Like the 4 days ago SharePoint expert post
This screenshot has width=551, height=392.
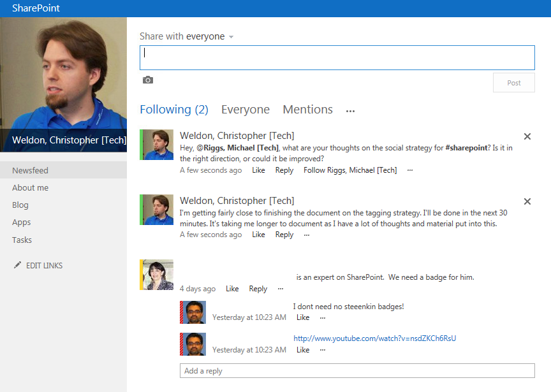point(232,289)
